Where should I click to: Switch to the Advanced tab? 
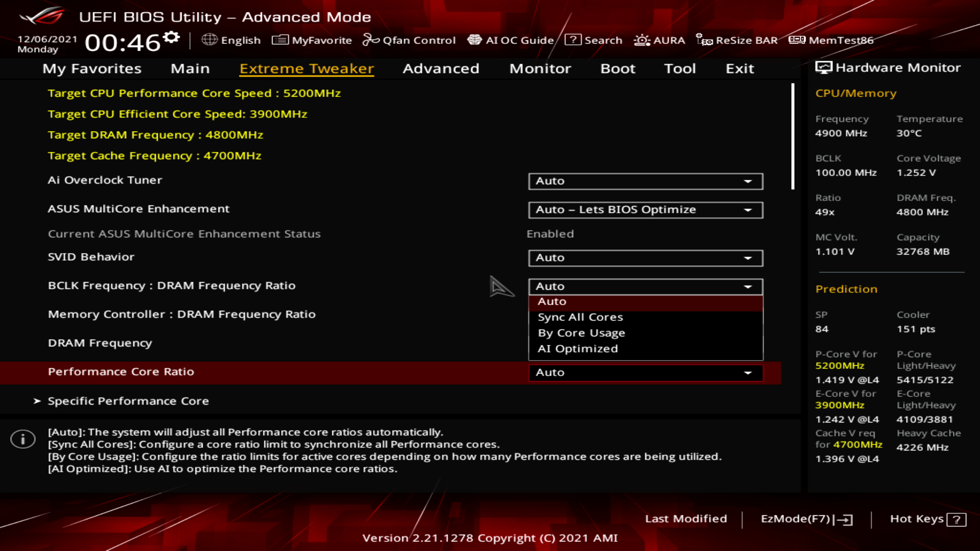pos(440,68)
